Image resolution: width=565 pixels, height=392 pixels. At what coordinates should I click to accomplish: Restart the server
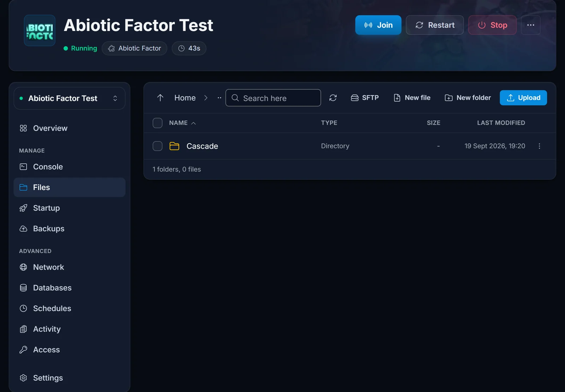click(435, 25)
